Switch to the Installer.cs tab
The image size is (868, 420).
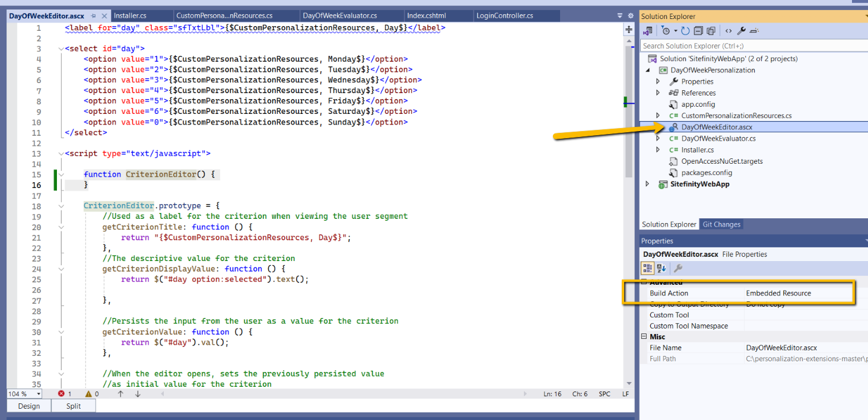point(130,16)
